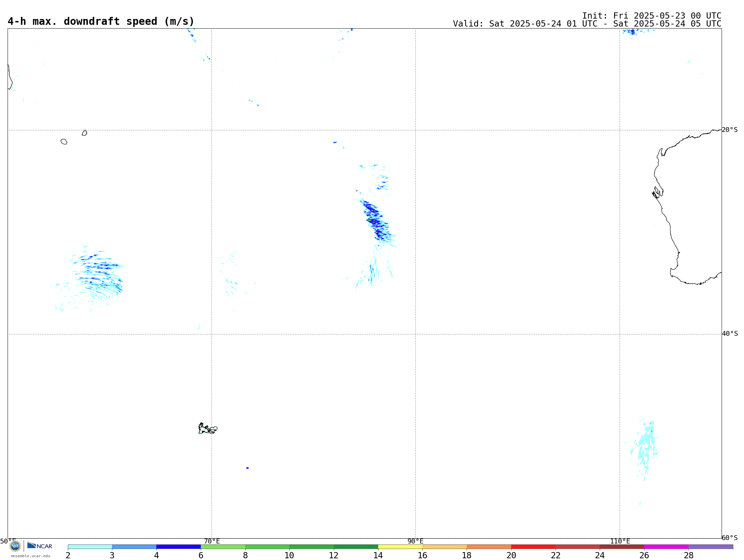Click the 60°S latitude label
The image size is (744, 560).
730,538
